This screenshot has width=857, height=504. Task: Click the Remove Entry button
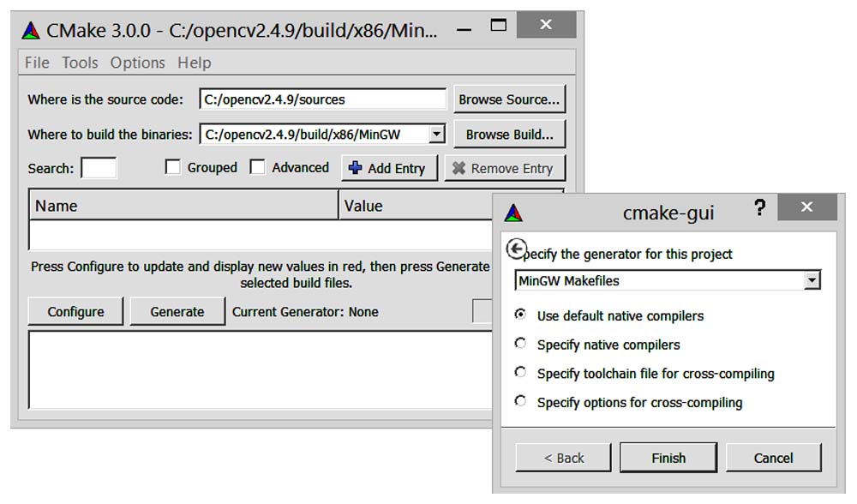coord(505,168)
